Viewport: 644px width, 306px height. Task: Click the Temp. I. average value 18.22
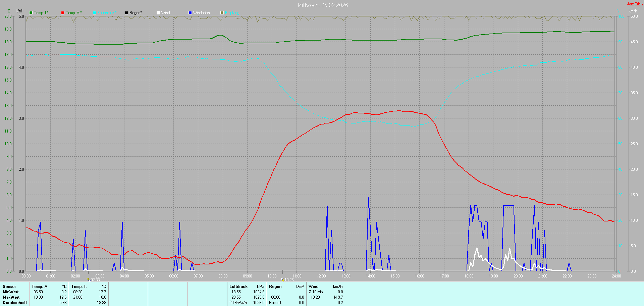pyautogui.click(x=102, y=303)
